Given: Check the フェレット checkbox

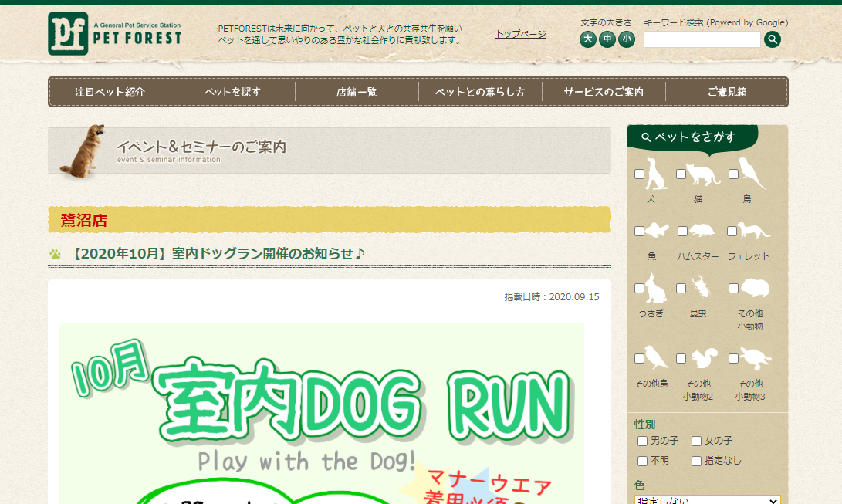Looking at the screenshot, I should (732, 231).
